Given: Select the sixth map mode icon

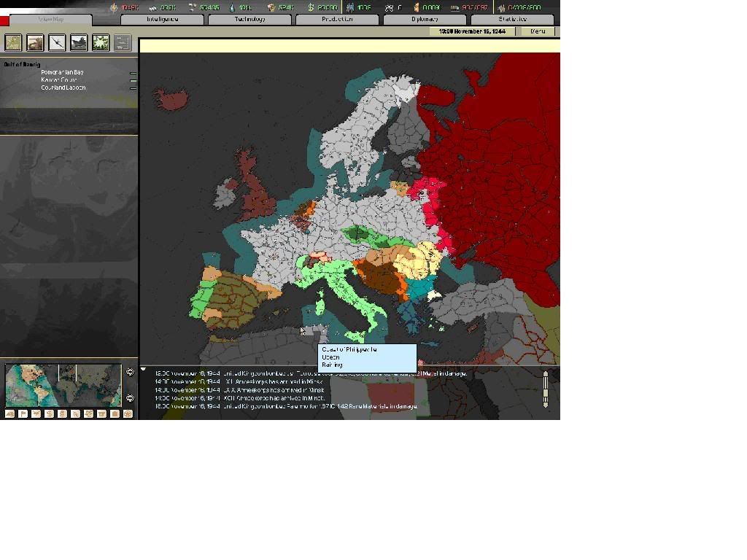Looking at the screenshot, I should pyautogui.click(x=75, y=414).
